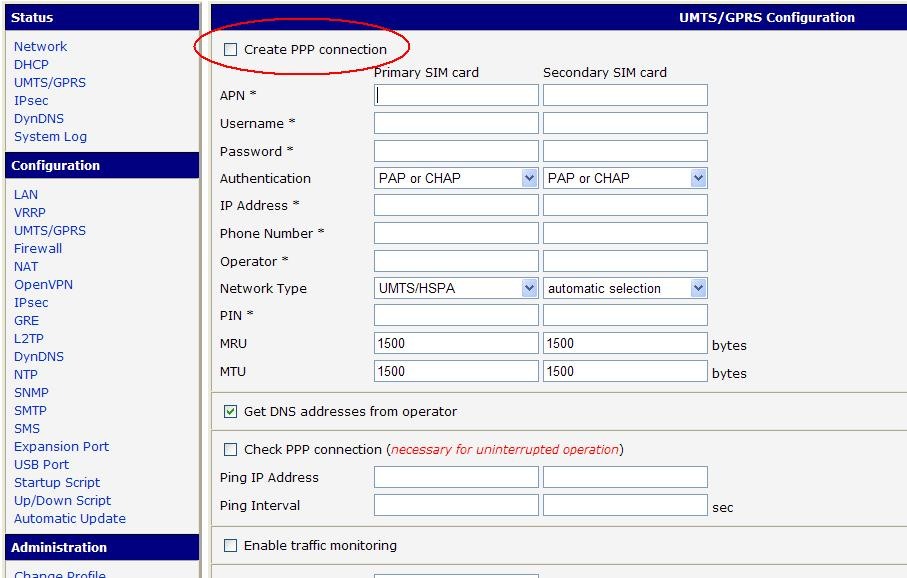Uncheck Get DNS addresses from operator
Screen dimensions: 907x578
click(x=231, y=411)
